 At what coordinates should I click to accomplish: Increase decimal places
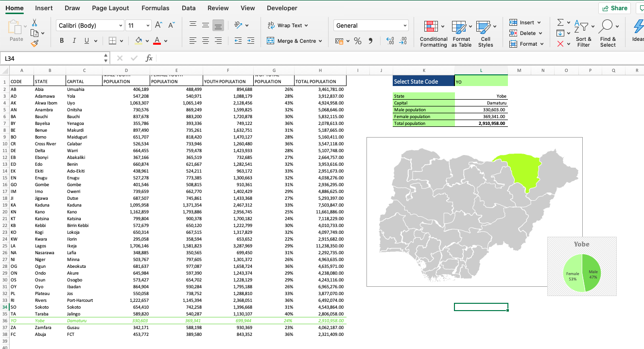pos(390,41)
